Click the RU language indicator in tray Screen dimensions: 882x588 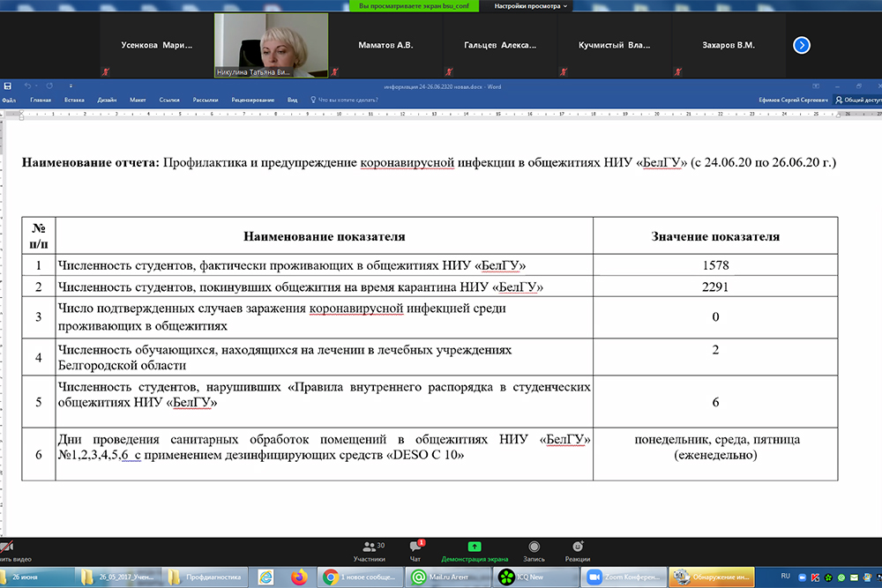click(x=786, y=576)
